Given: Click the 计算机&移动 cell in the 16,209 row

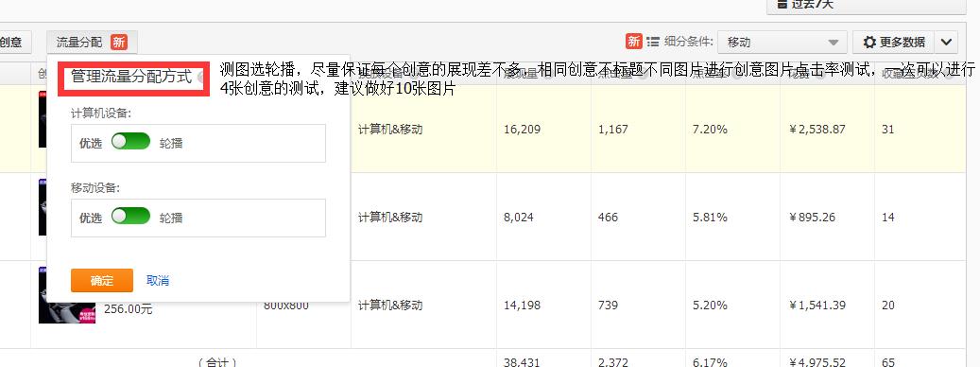Looking at the screenshot, I should 390,130.
